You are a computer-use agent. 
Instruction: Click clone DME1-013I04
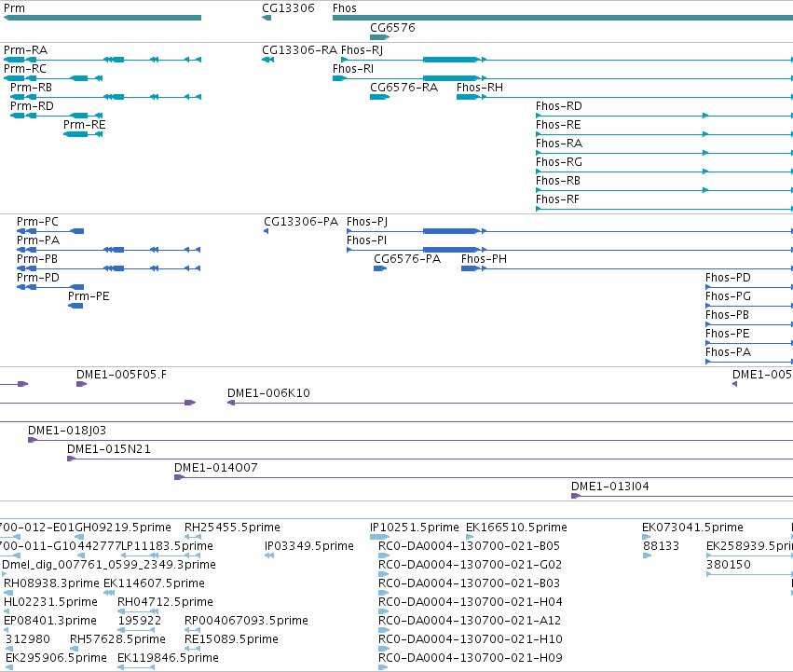pyautogui.click(x=682, y=496)
